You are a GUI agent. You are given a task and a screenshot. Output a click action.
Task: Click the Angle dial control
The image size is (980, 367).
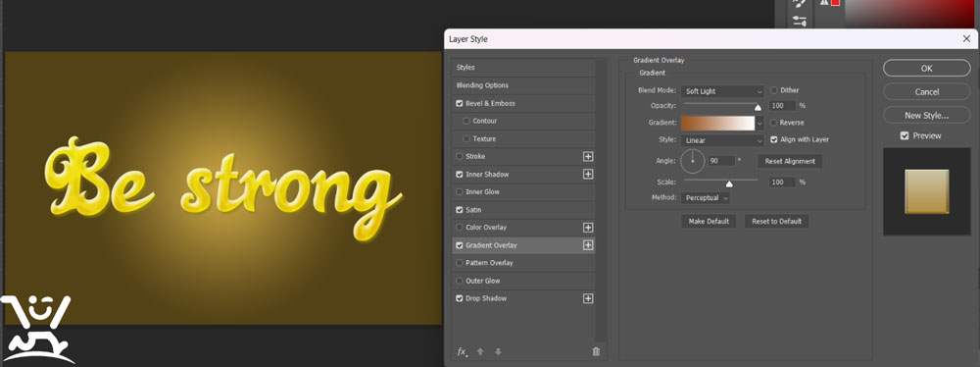pyautogui.click(x=693, y=161)
